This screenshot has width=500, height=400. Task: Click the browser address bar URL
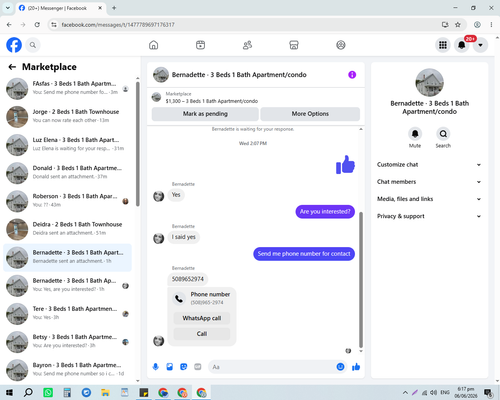click(x=118, y=25)
